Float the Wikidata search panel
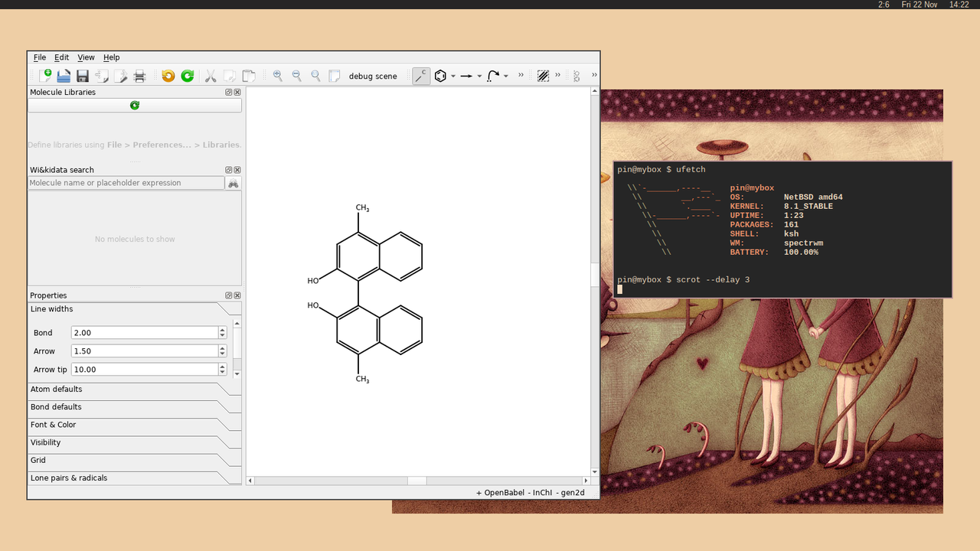980x551 pixels. pyautogui.click(x=228, y=170)
